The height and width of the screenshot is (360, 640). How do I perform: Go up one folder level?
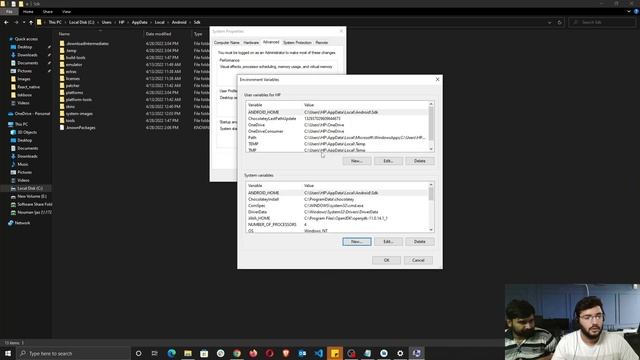pyautogui.click(x=31, y=22)
